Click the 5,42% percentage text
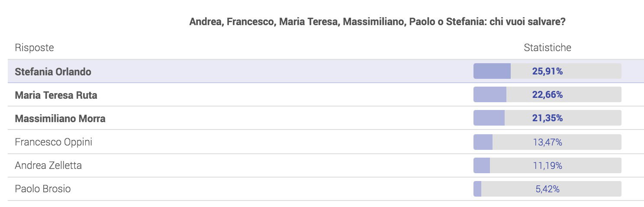 [547, 189]
